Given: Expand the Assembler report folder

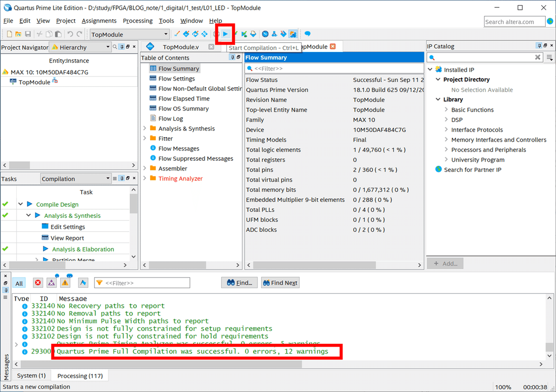Looking at the screenshot, I should click(x=145, y=168).
